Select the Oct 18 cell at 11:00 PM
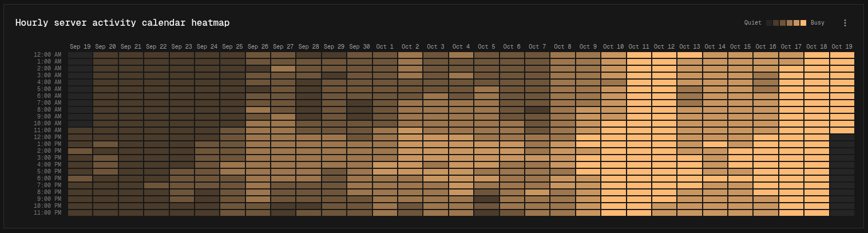868x233 pixels. click(x=817, y=213)
